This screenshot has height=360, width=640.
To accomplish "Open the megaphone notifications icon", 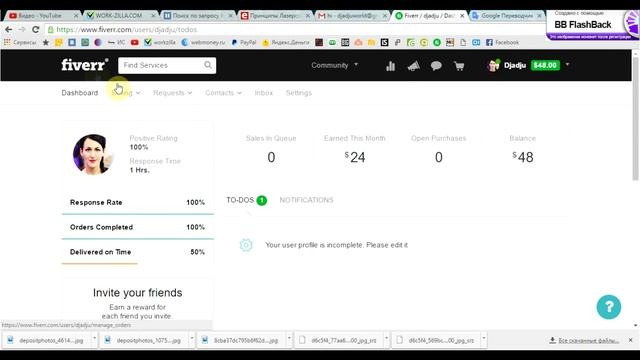I will 413,66.
